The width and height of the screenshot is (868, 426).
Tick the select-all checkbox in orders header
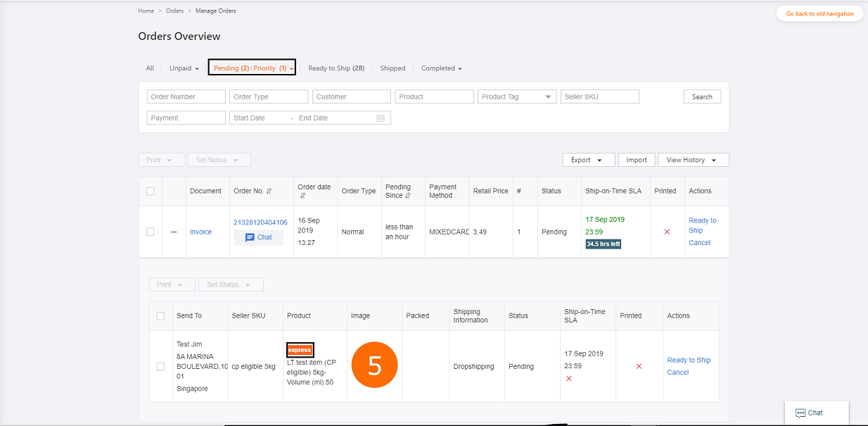point(150,191)
